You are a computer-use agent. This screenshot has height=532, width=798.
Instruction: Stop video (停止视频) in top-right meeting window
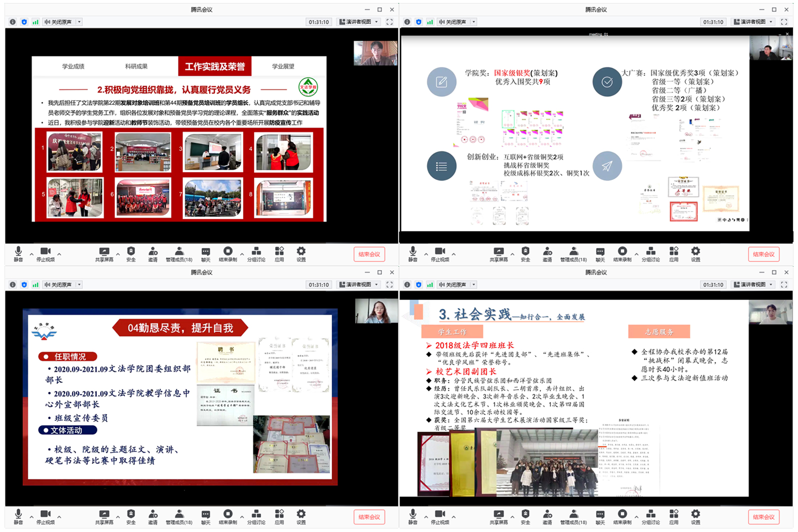440,253
